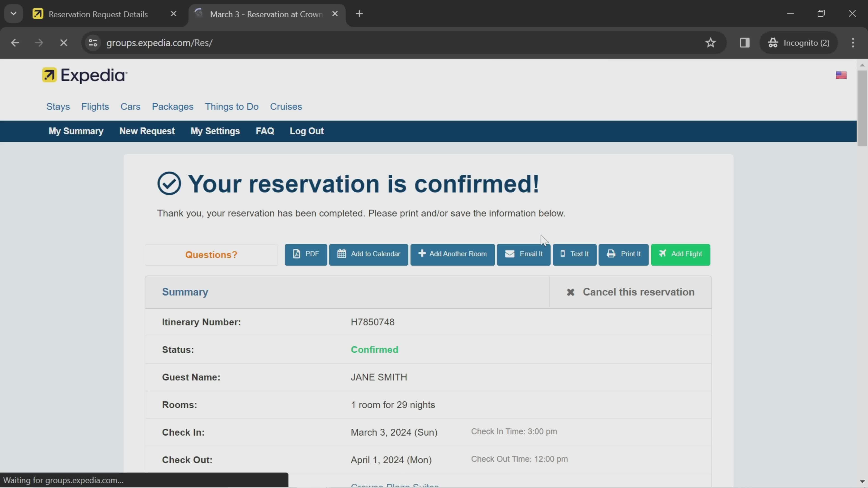Click the My Summary tab

(76, 131)
